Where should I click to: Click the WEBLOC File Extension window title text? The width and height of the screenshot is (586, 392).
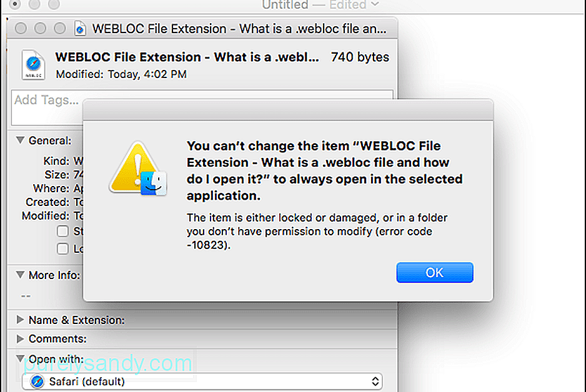239,29
